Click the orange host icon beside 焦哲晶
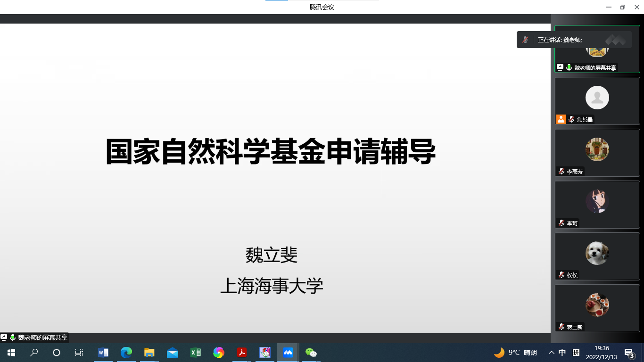 pos(561,119)
